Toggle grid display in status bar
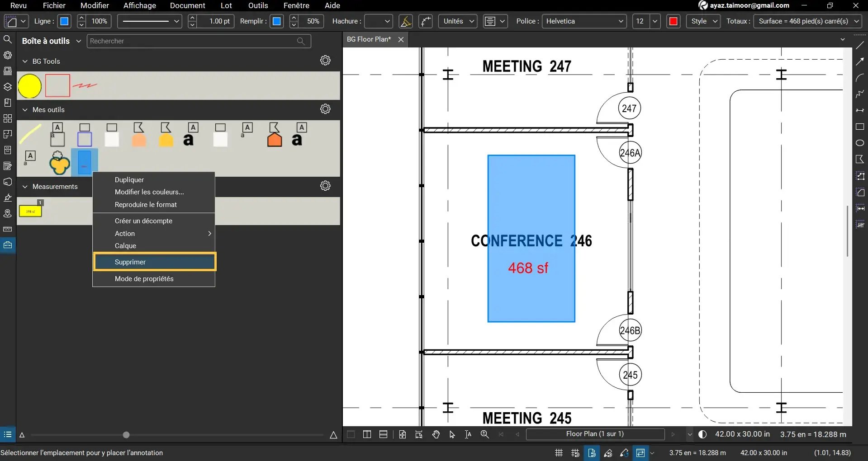The image size is (868, 461). [559, 453]
